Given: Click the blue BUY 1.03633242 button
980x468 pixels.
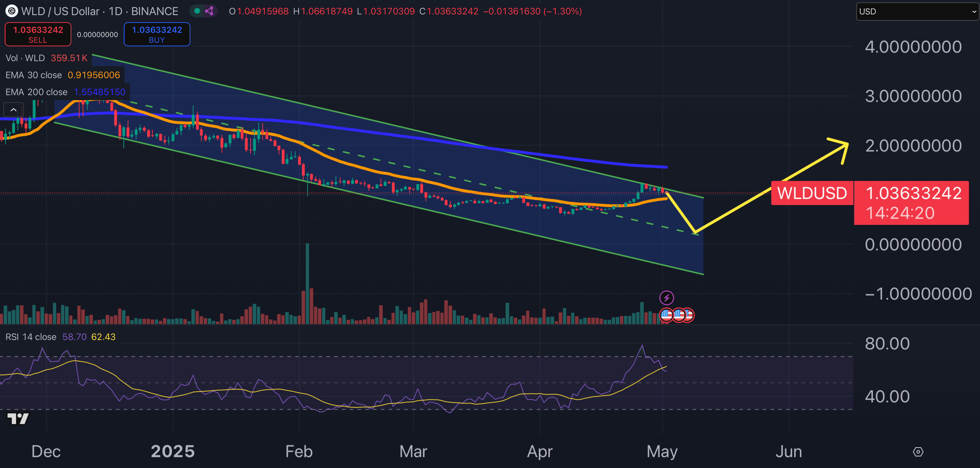Looking at the screenshot, I should [x=157, y=34].
